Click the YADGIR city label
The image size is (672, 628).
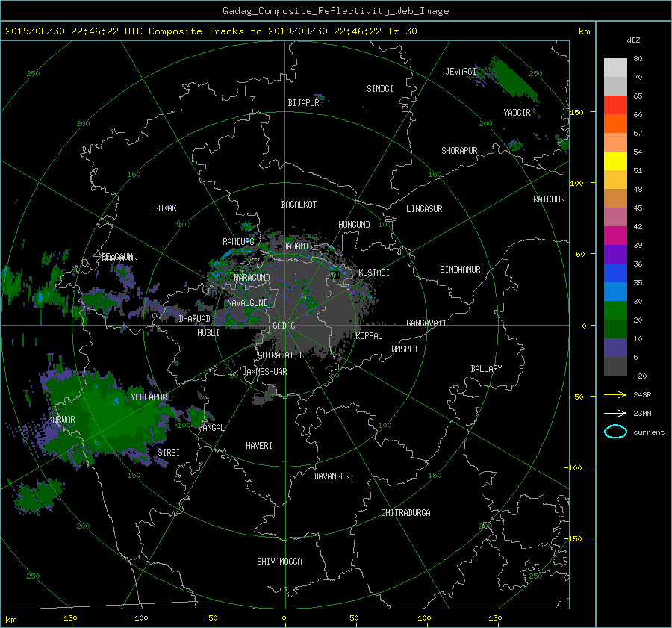point(517,113)
